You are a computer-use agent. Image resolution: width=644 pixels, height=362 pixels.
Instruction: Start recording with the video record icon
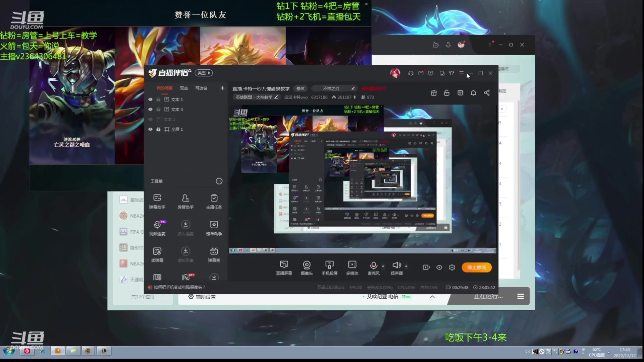click(x=426, y=267)
